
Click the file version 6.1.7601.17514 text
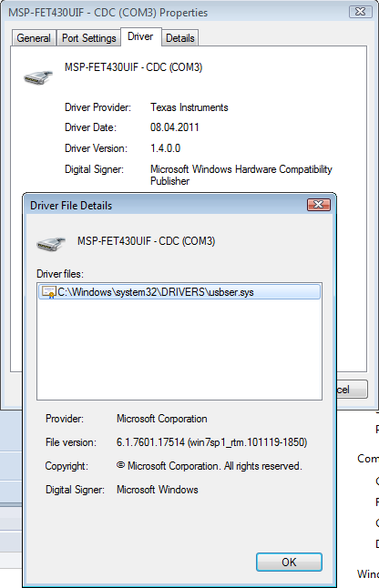(211, 442)
